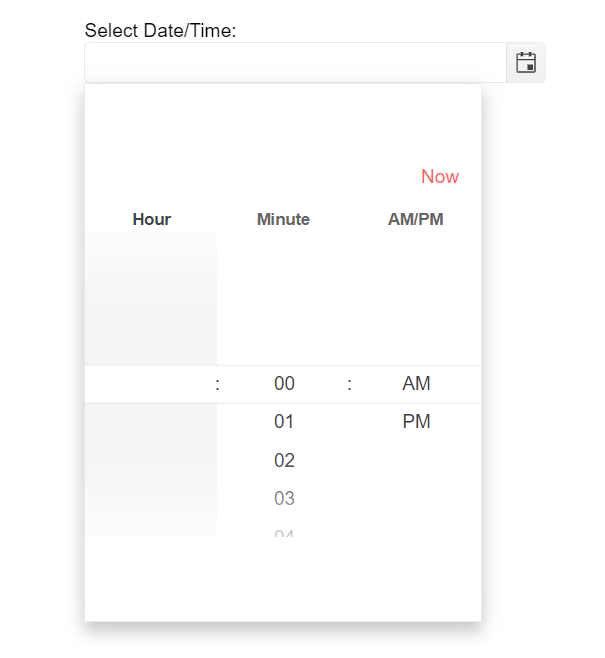Choose minute 02 in the Minute list

pyautogui.click(x=284, y=460)
